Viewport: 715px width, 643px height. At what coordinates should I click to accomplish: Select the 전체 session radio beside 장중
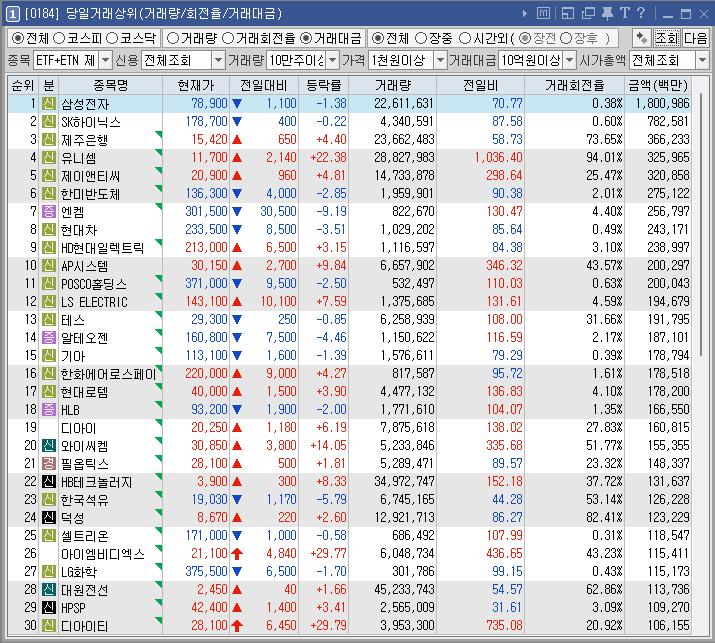pyautogui.click(x=378, y=38)
